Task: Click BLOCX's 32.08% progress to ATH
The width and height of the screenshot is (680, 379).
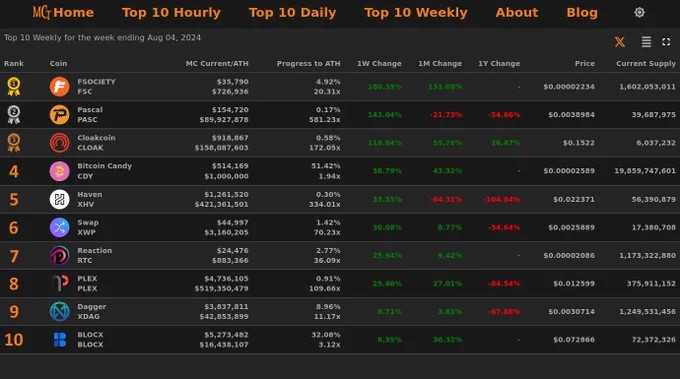Action: tap(326, 335)
